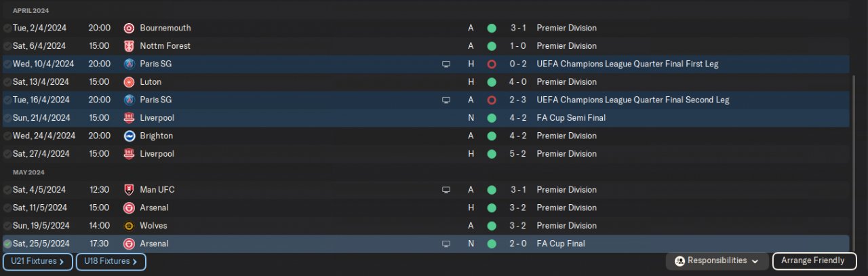Click the Bournemouth club badge
The height and width of the screenshot is (276, 868).
[x=129, y=28]
